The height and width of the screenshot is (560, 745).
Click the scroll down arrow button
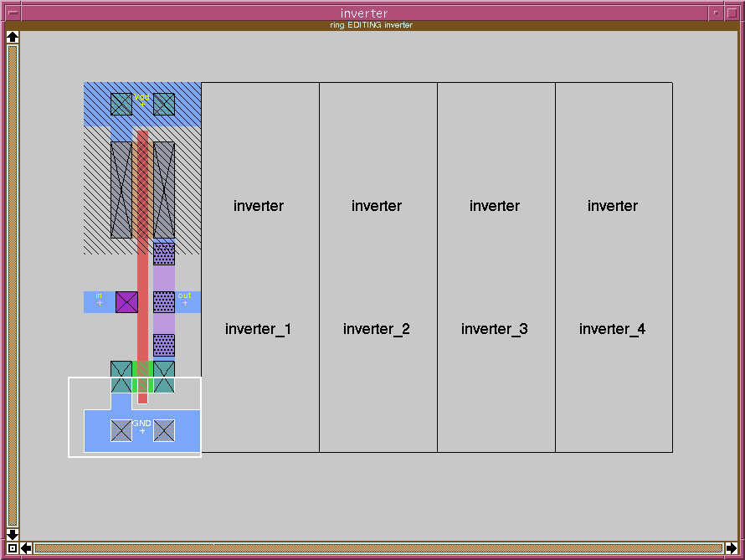[13, 534]
